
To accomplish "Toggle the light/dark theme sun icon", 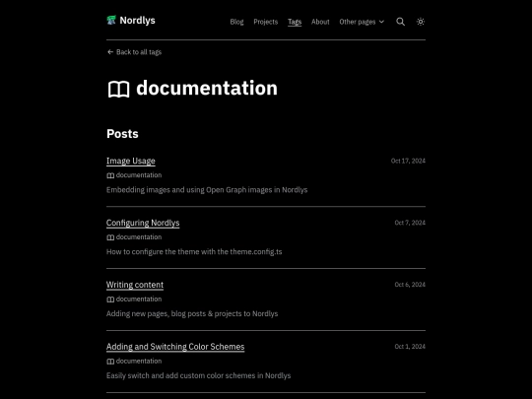I will [421, 22].
